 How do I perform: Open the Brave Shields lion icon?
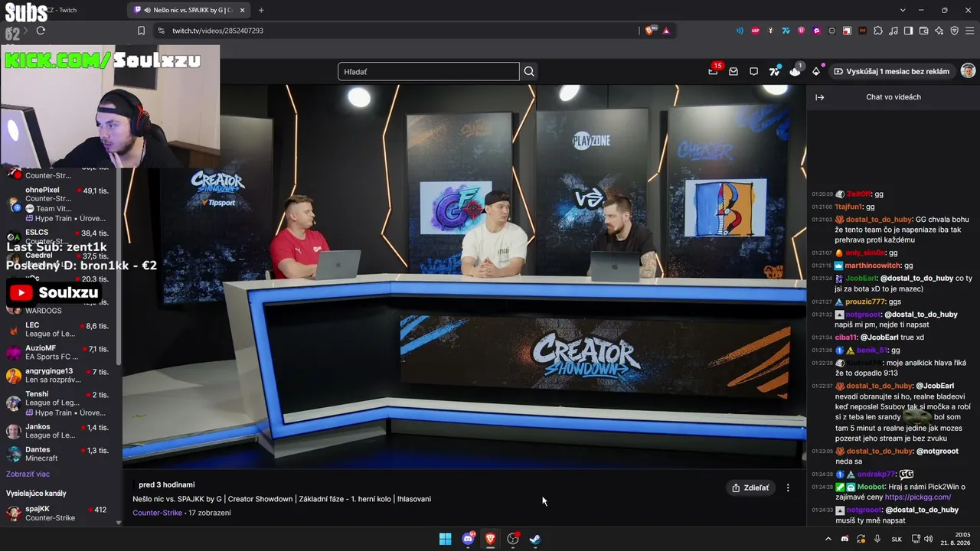point(650,31)
